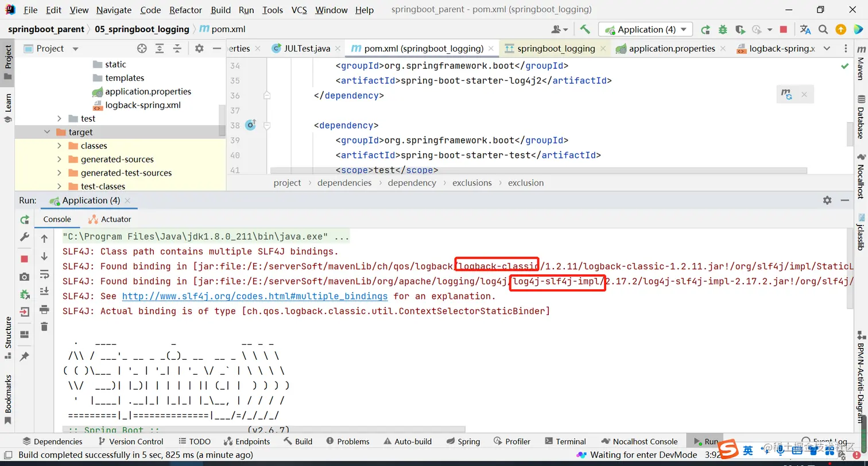Toggle scroll to end in console
Screen dimensions: 868x466
[44, 292]
